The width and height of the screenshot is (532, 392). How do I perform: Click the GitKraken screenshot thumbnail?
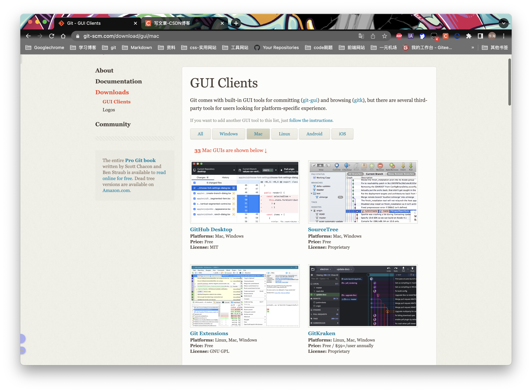click(x=363, y=296)
